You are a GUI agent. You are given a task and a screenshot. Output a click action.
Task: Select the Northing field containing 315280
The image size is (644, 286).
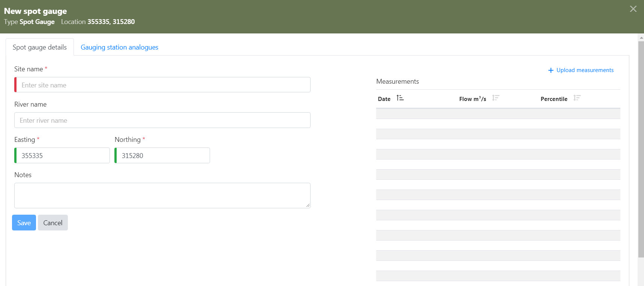pos(162,156)
